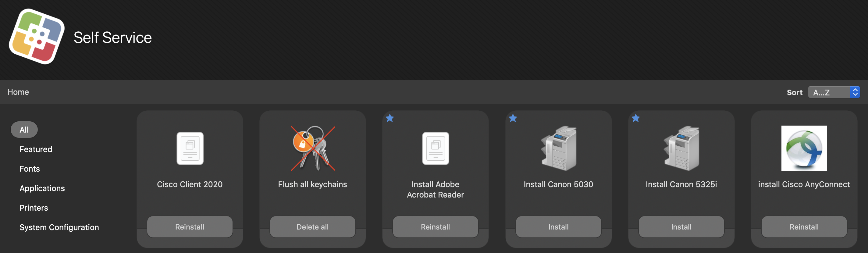The width and height of the screenshot is (868, 253).
Task: Click the Flush all keychains keys icon
Action: [x=313, y=148]
